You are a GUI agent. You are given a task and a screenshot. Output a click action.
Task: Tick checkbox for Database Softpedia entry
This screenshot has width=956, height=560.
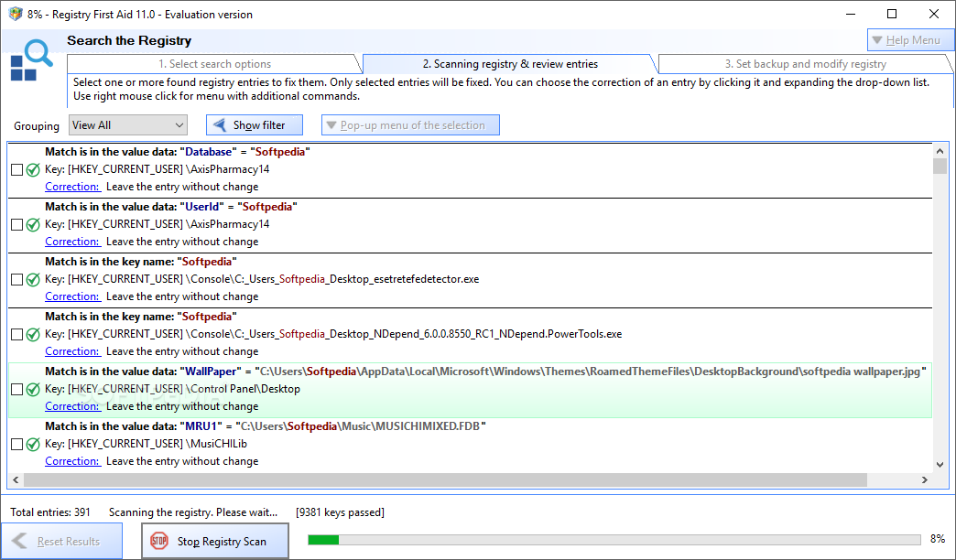pyautogui.click(x=17, y=170)
